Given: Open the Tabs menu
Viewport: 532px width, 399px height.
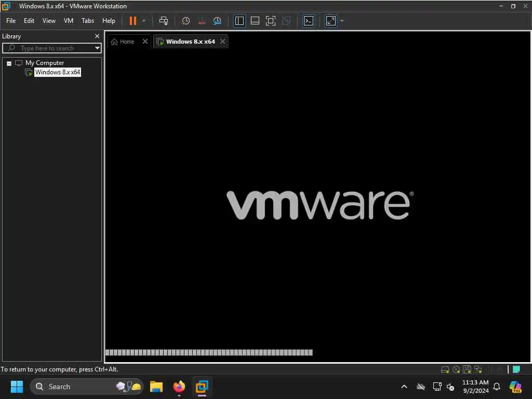Looking at the screenshot, I should 88,21.
